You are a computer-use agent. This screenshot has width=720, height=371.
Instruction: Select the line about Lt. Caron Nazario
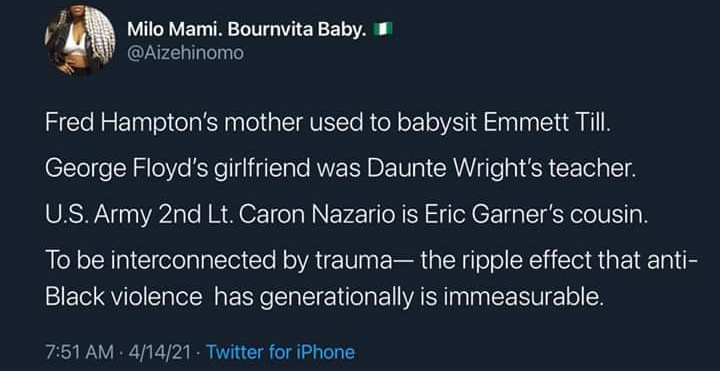(x=346, y=216)
